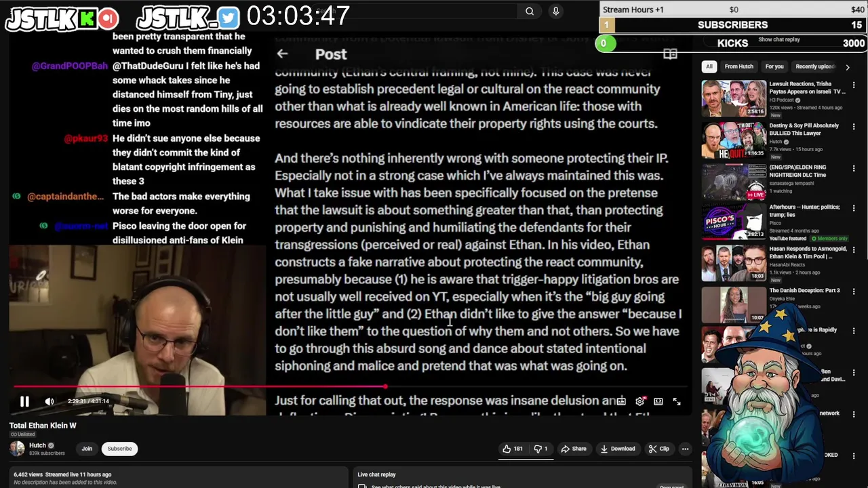
Task: Share the video
Action: (x=574, y=449)
